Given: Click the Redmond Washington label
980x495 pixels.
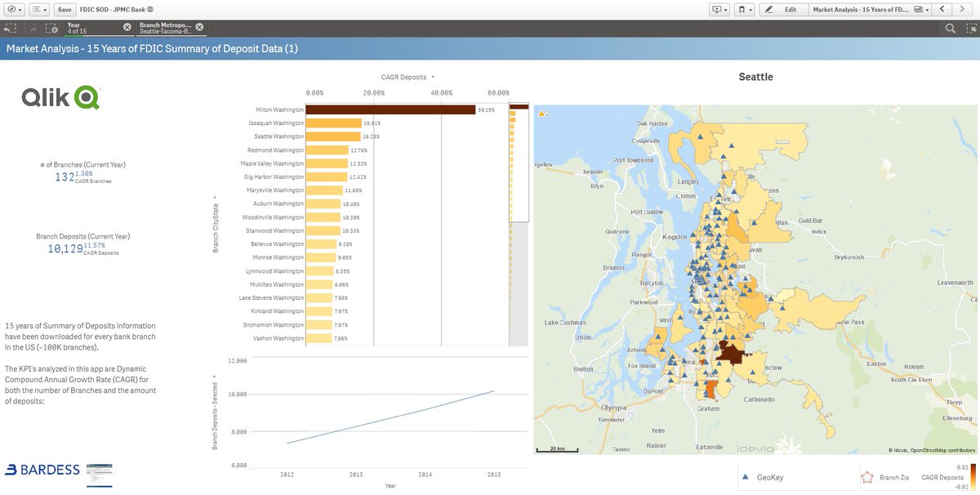Looking at the screenshot, I should pos(276,150).
